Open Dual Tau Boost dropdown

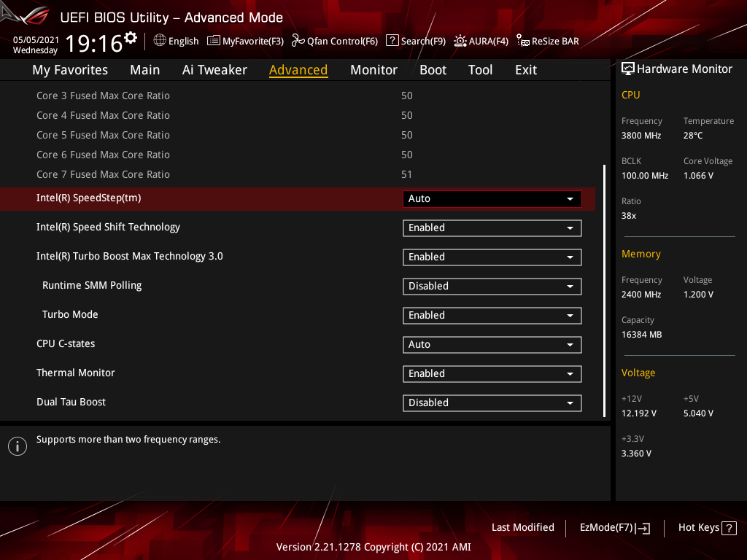492,402
